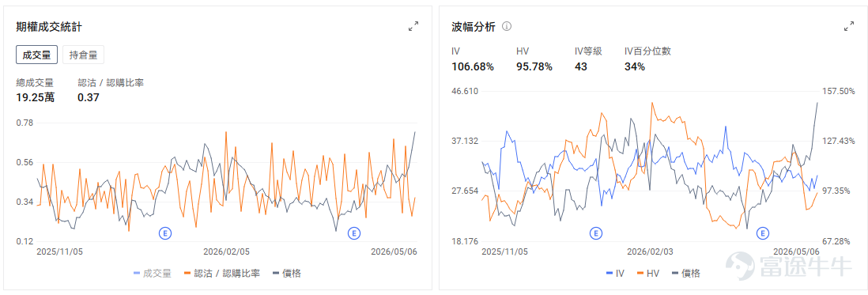Screen dimensions: 868x295
Task: Click the 0.34 axis label
Action: tap(25, 202)
